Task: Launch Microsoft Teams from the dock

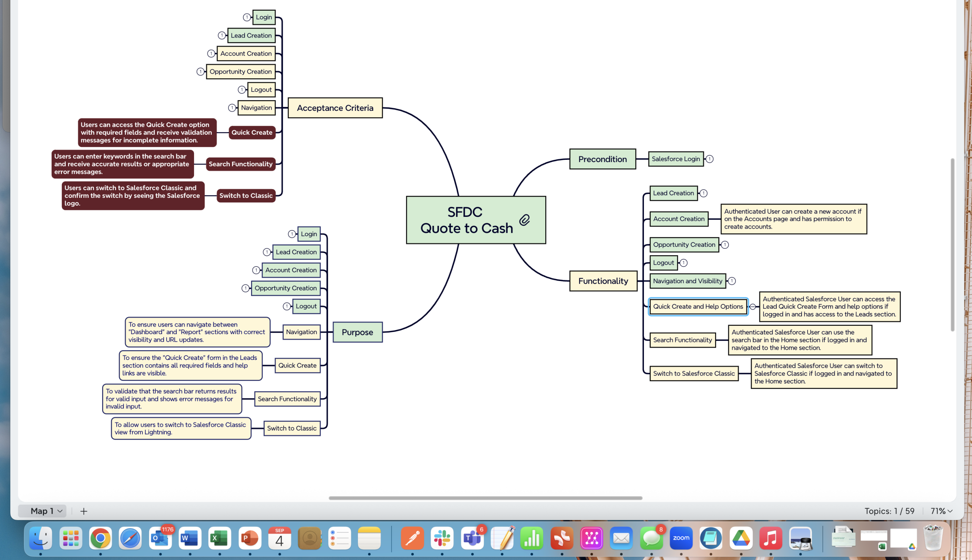Action: point(472,538)
